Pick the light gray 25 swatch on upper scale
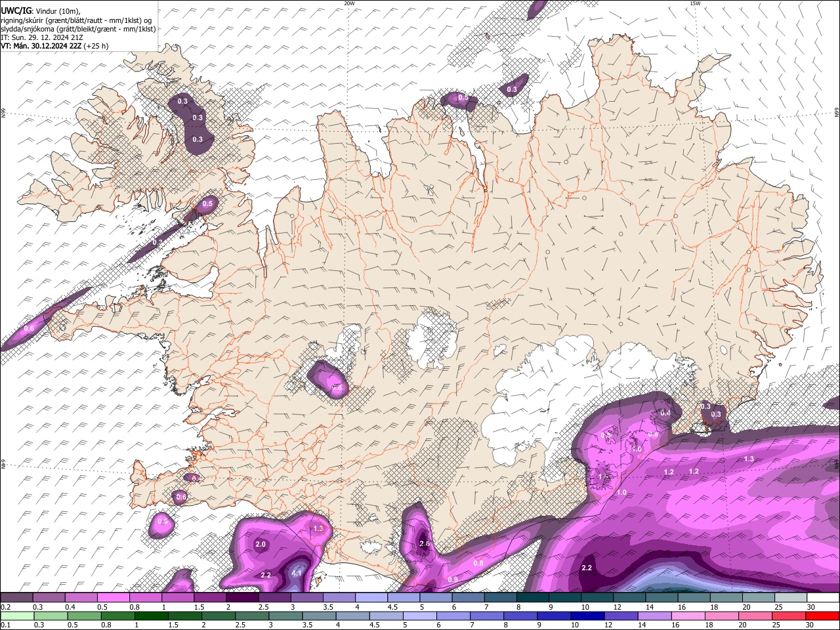The height and width of the screenshot is (630, 840). tap(791, 598)
